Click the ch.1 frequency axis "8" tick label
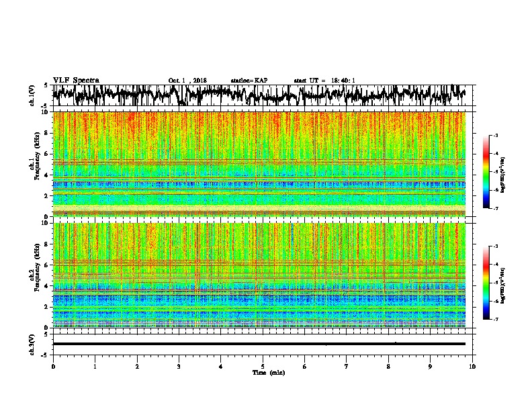 coord(46,133)
